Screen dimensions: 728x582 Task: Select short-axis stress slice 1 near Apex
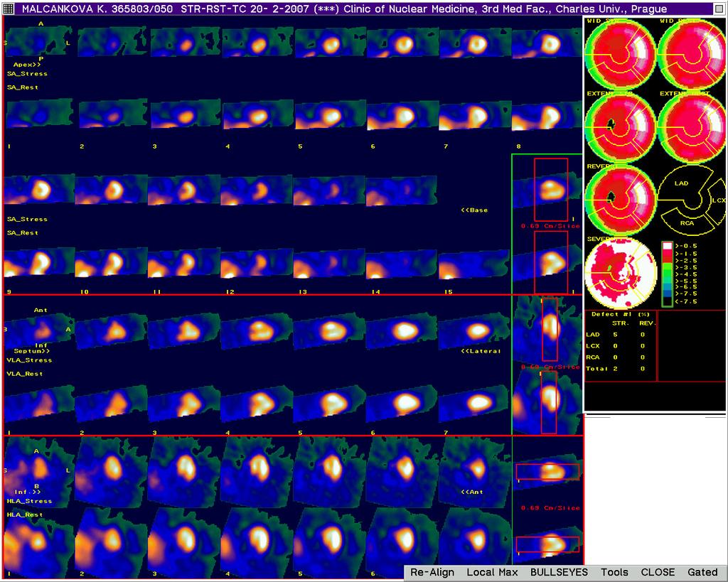click(x=39, y=42)
